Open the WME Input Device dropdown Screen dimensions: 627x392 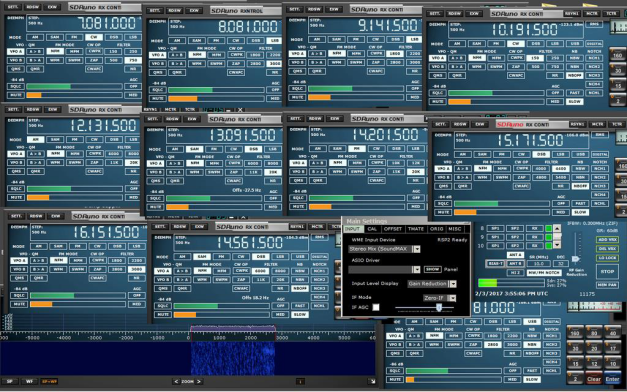(384, 249)
